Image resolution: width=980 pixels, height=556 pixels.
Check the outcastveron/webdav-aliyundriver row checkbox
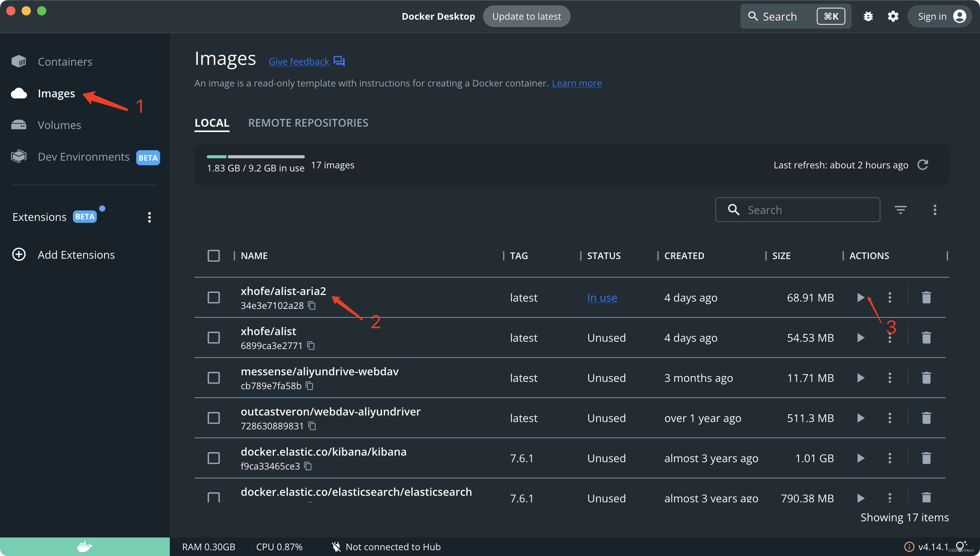(x=214, y=418)
